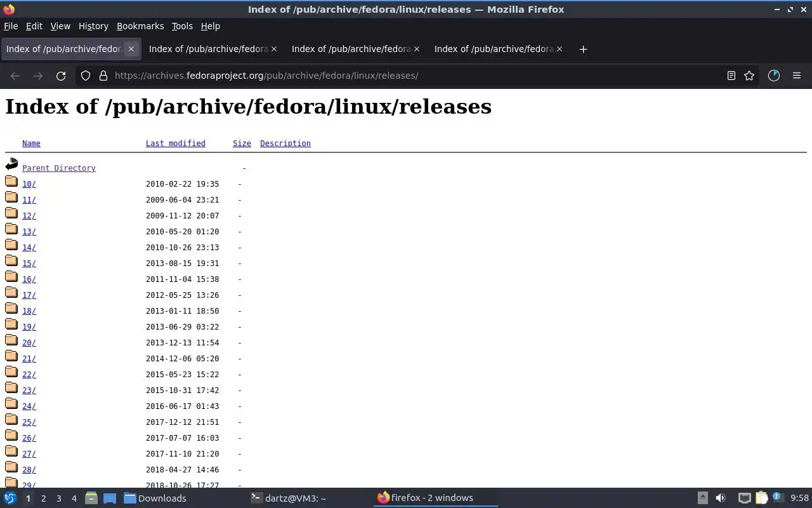Open the 18/ directory link
The image size is (812, 508).
(29, 311)
